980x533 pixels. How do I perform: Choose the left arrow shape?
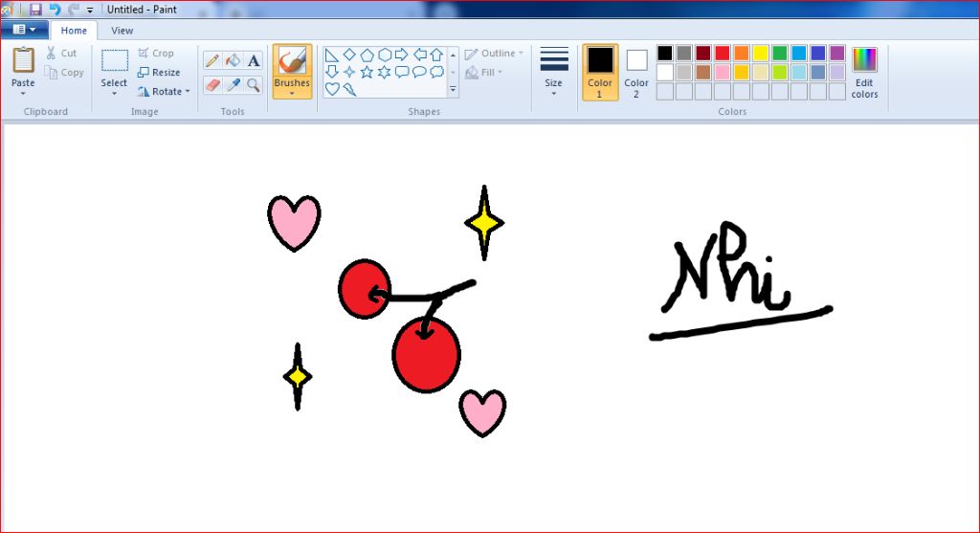tap(420, 55)
